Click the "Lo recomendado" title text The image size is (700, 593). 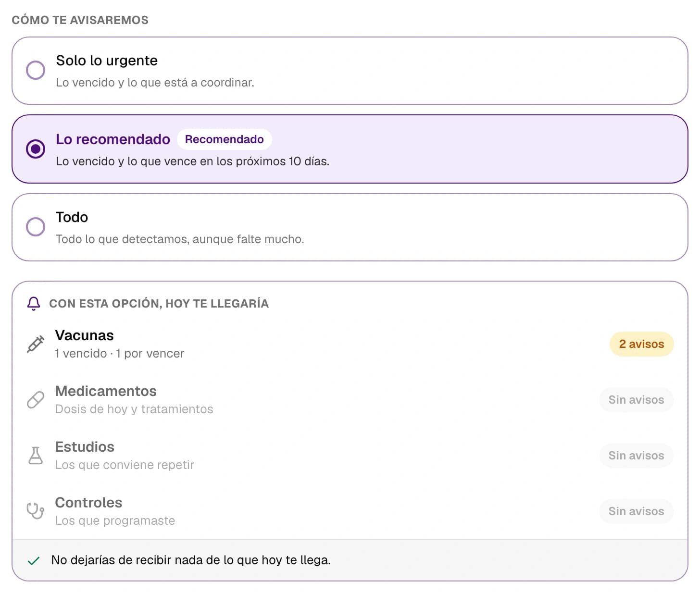click(x=113, y=139)
